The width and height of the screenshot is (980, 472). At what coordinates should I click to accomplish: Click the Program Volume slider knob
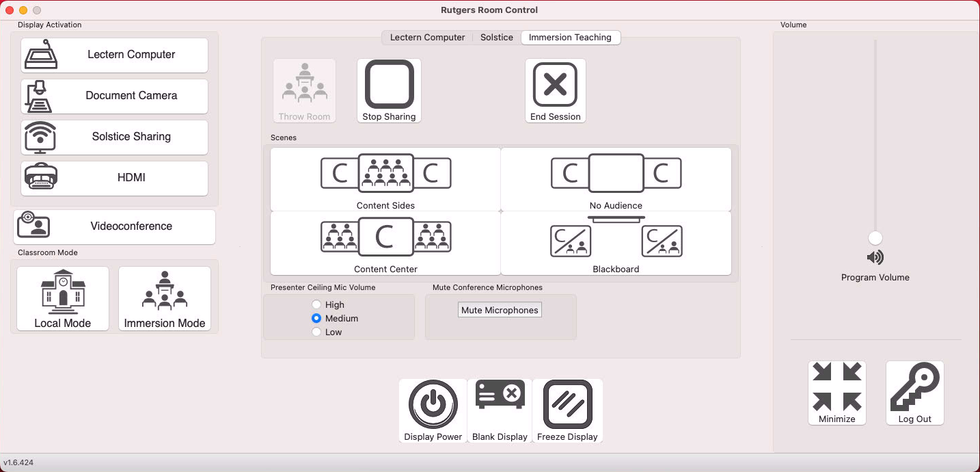tap(875, 238)
